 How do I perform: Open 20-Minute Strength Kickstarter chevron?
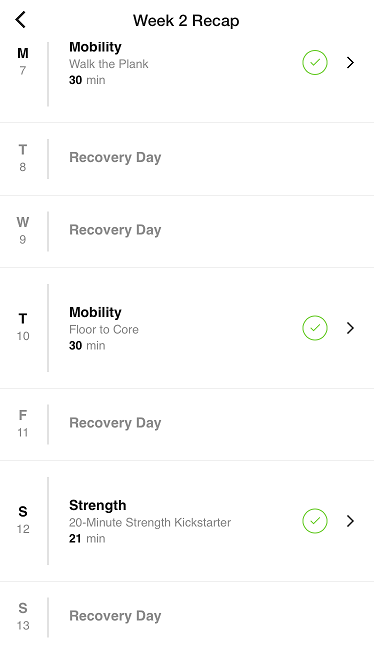pyautogui.click(x=350, y=521)
